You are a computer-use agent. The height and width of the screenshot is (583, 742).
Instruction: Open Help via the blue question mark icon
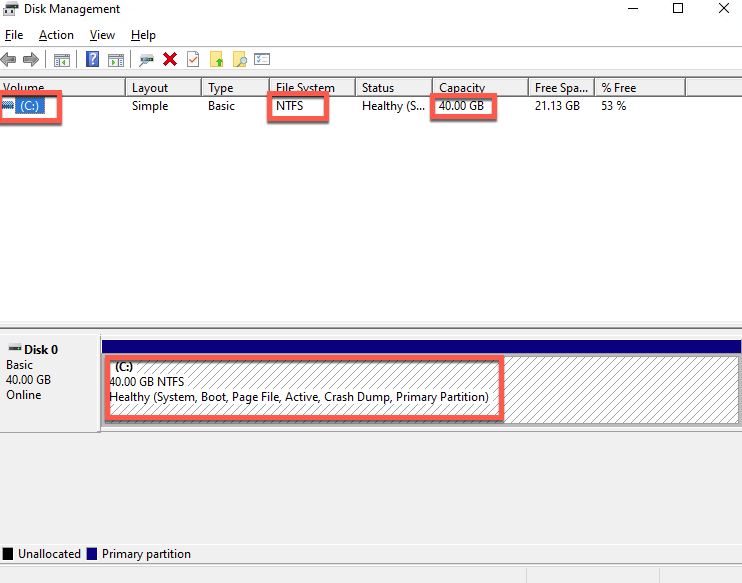click(x=92, y=59)
